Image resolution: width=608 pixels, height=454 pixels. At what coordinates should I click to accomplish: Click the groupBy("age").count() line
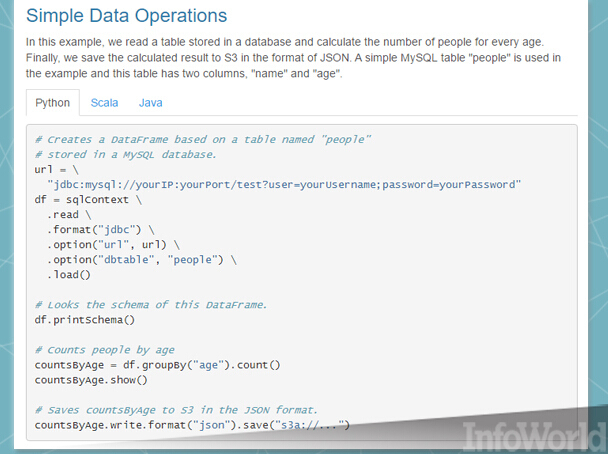157,365
